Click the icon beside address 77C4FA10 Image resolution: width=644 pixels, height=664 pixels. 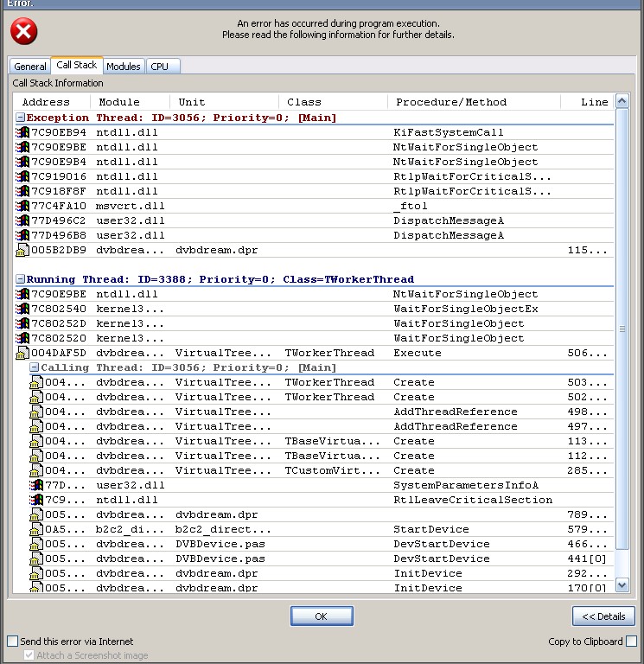(22, 207)
